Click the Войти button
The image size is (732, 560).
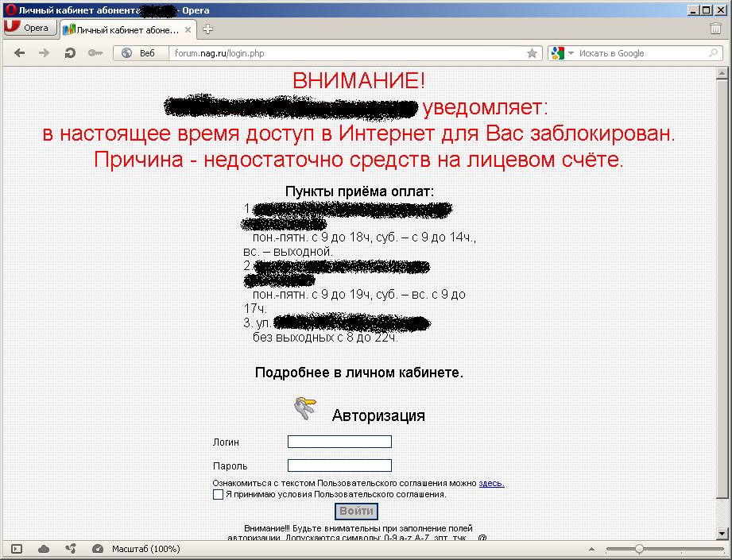356,511
